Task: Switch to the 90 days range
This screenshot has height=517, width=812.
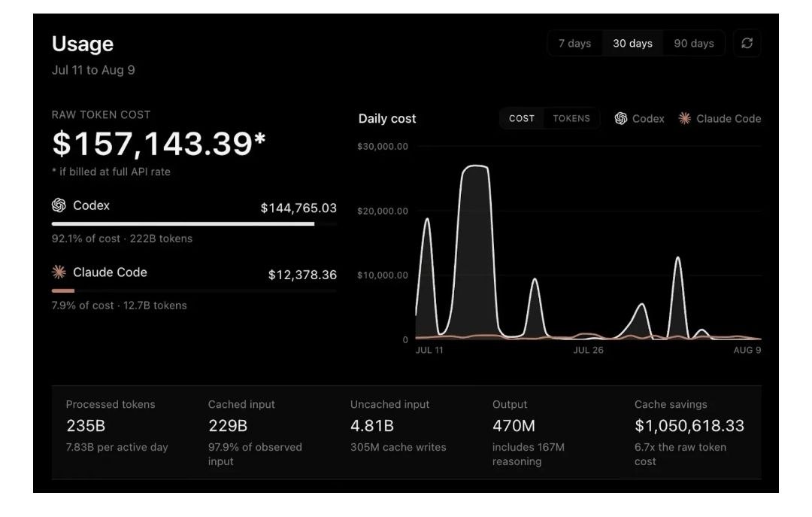Action: [694, 44]
